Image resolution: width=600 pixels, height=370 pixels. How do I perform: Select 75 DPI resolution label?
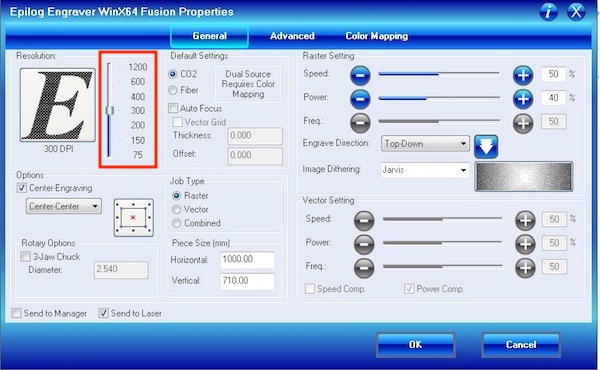point(138,155)
